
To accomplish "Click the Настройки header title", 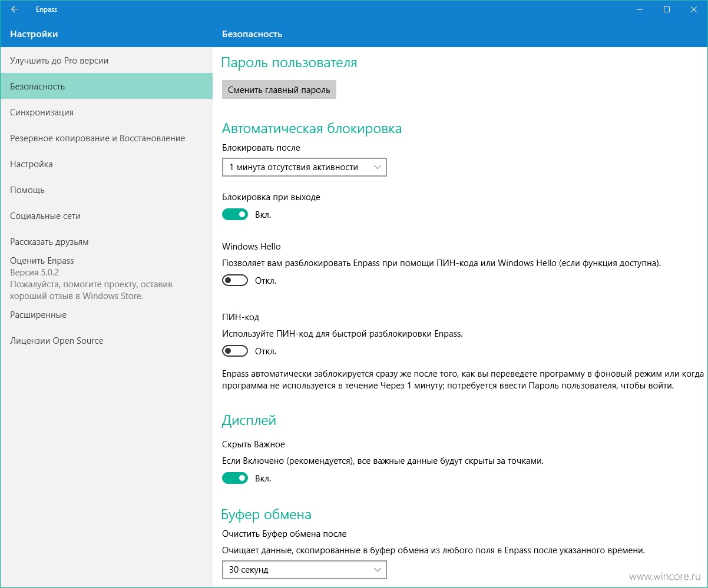I will 34,34.
